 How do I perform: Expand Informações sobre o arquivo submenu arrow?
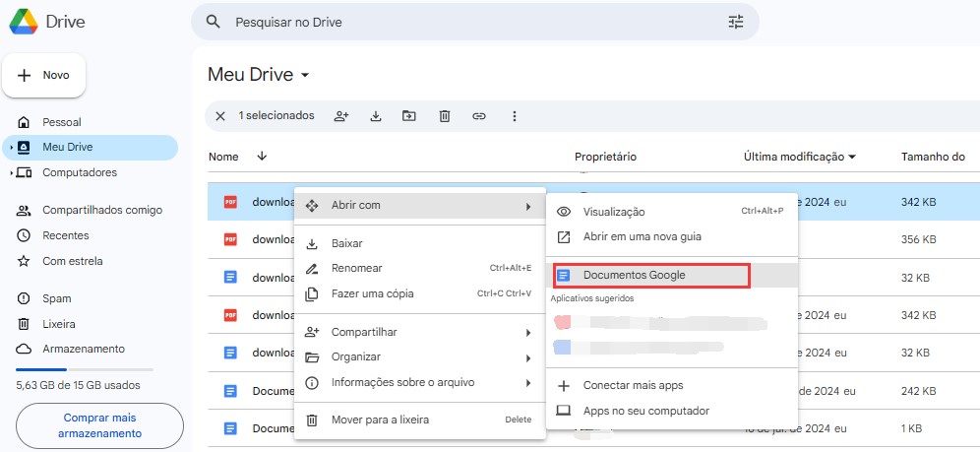528,383
